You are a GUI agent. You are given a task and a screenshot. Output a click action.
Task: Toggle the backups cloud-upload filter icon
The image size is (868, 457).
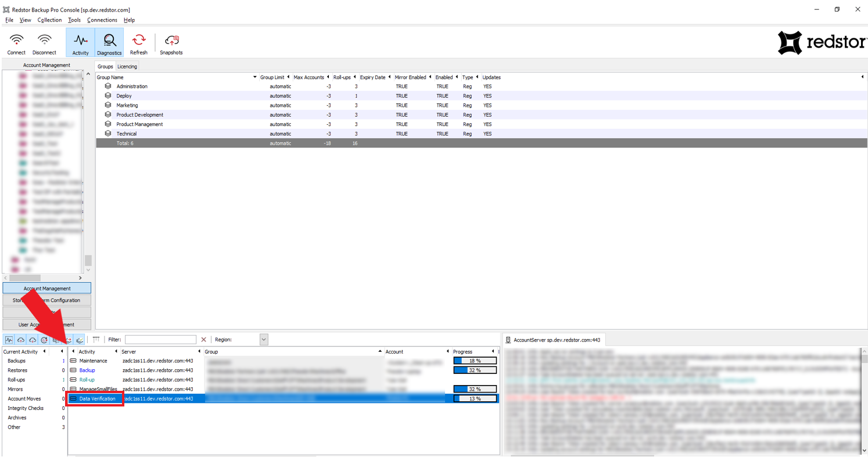pyautogui.click(x=21, y=340)
